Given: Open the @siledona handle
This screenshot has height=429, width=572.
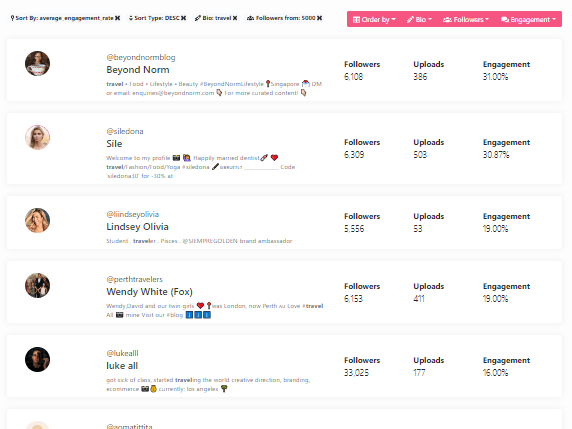Looking at the screenshot, I should (x=125, y=131).
